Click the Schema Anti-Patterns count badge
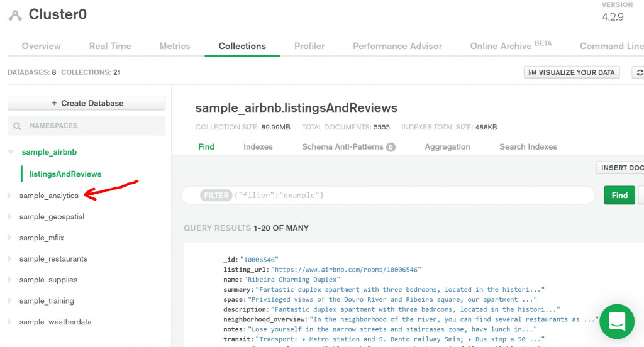 coord(391,147)
